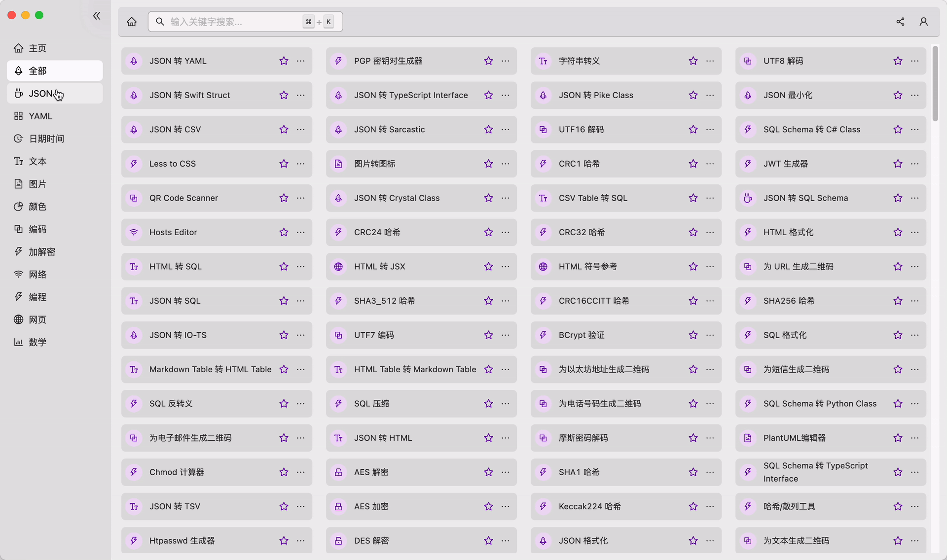The height and width of the screenshot is (560, 947).
Task: Open more options menu for SQL 格式化
Action: tap(915, 335)
